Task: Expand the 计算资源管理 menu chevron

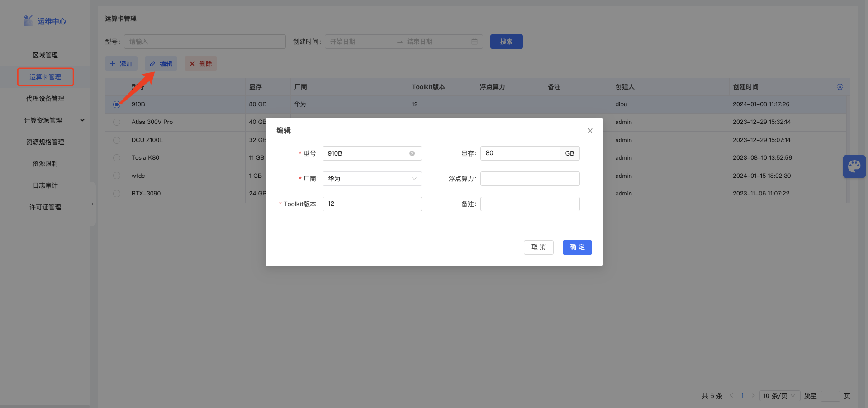Action: 82,120
